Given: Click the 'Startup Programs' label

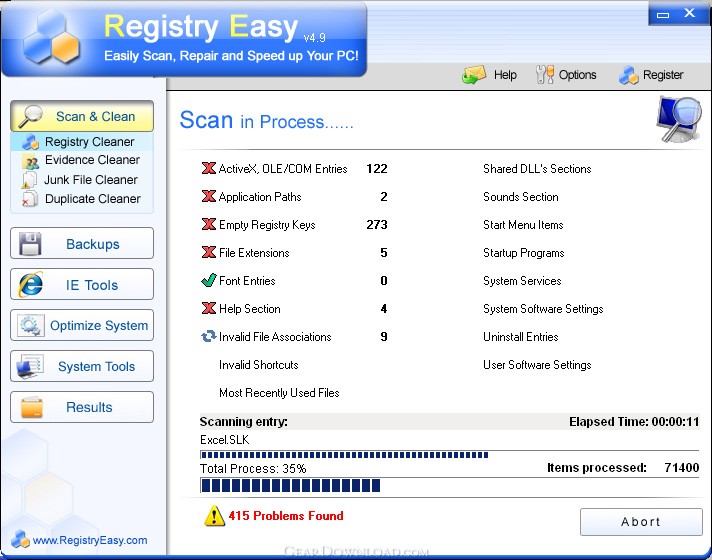Looking at the screenshot, I should pos(524,253).
